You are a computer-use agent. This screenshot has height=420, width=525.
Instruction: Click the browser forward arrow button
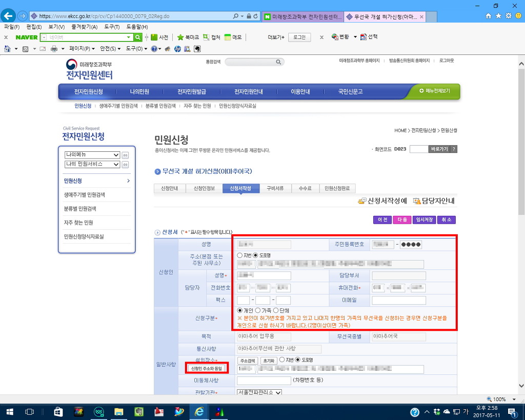pos(23,16)
